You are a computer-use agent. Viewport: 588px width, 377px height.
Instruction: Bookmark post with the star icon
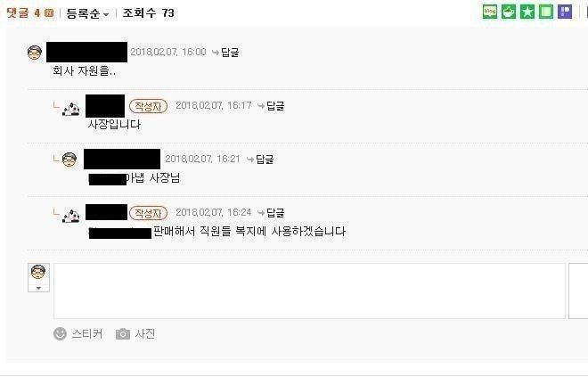(527, 12)
